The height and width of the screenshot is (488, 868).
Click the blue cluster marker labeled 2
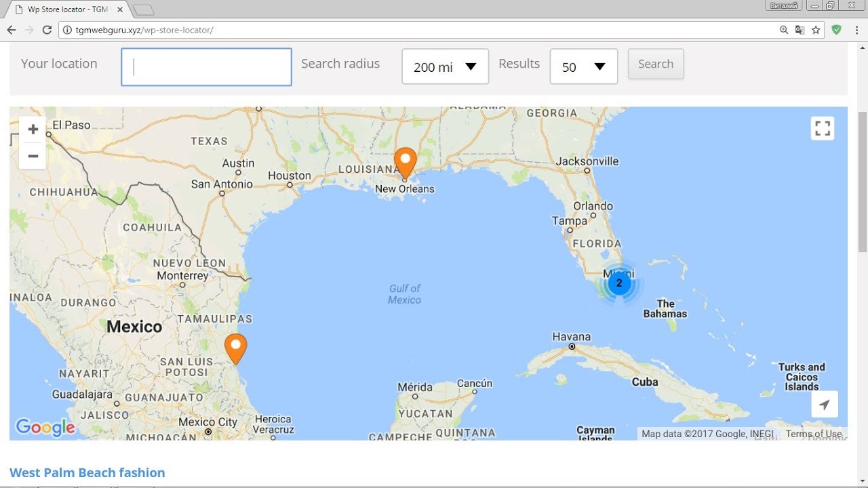click(619, 283)
